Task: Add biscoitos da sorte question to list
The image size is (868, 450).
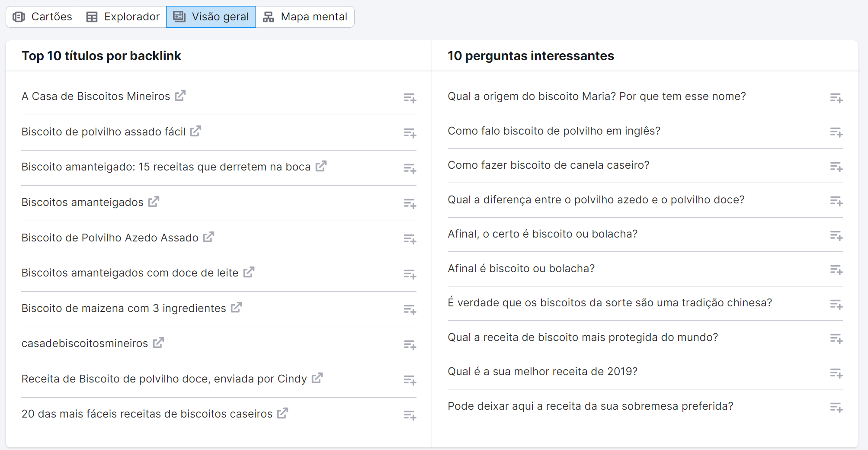Action: tap(836, 305)
